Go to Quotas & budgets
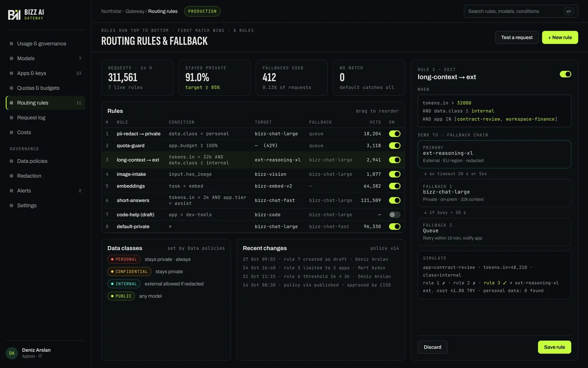This screenshot has height=368, width=588. 45,88
